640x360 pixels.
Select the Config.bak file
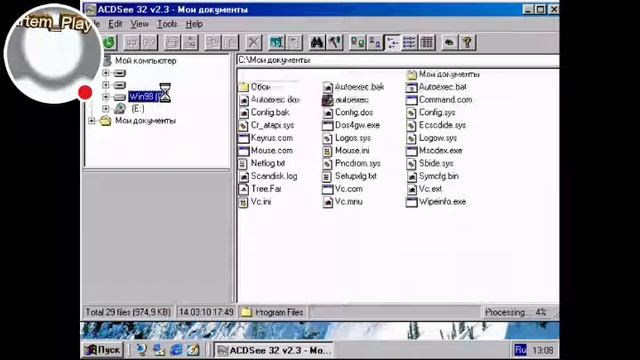point(264,112)
